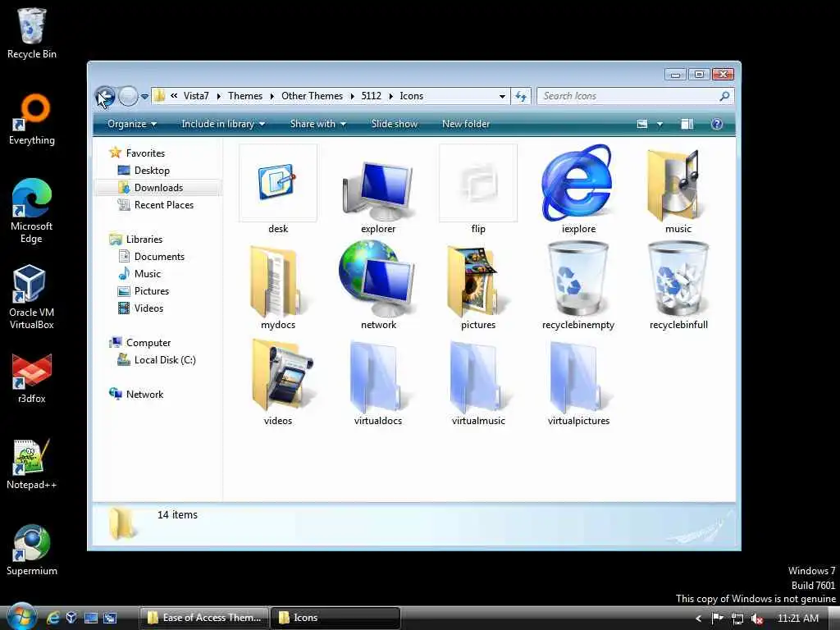Viewport: 840px width, 630px height.
Task: Start the Slide show
Action: point(395,124)
